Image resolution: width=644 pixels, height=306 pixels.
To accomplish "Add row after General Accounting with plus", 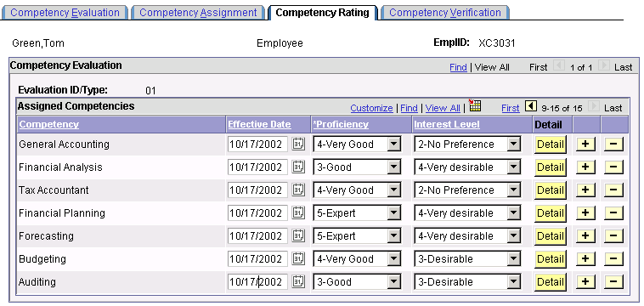I will 585,144.
